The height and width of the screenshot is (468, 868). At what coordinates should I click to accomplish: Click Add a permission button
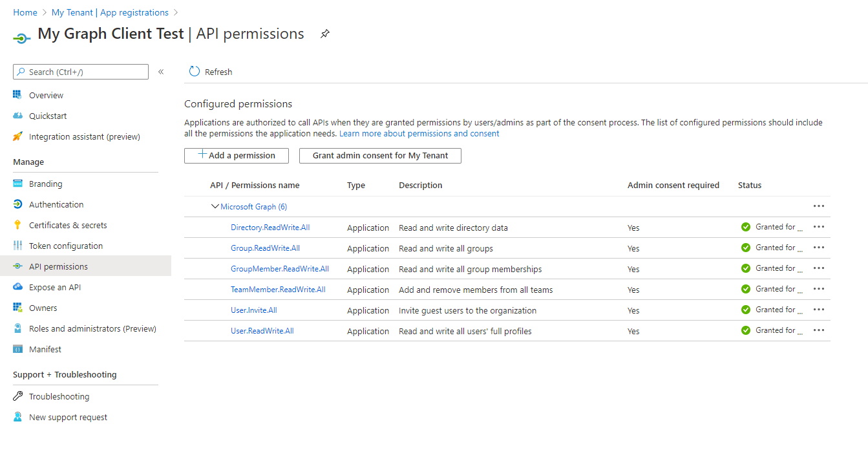pos(237,155)
